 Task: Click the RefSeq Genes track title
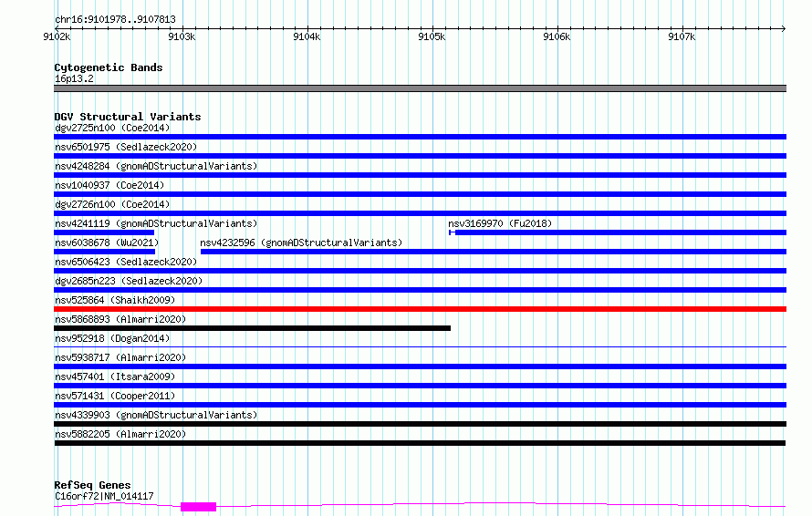[x=92, y=485]
